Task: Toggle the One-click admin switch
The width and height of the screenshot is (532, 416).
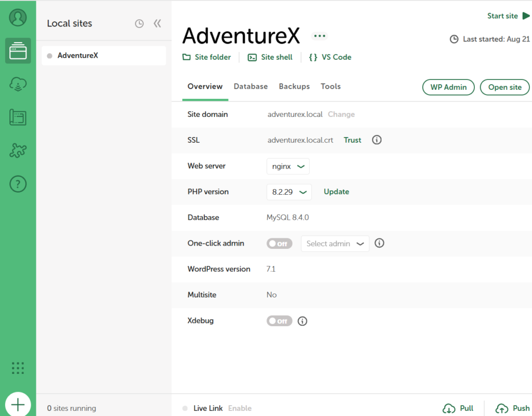Action: coord(279,244)
